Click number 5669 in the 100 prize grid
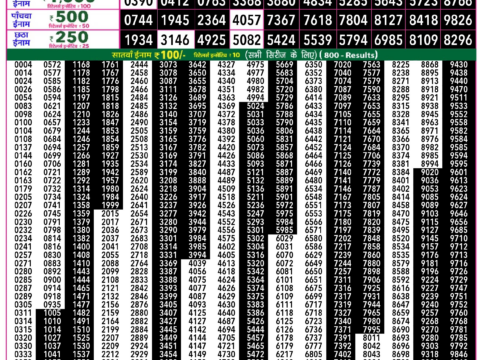 pyautogui.click(x=285, y=64)
